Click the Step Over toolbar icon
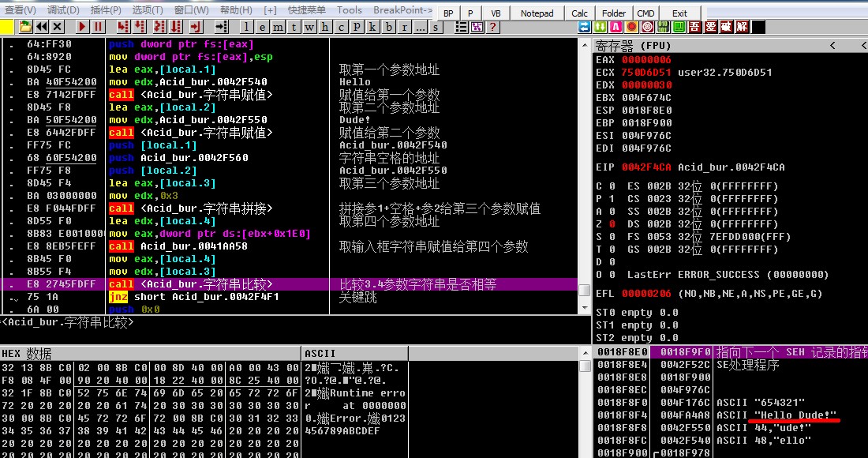 tap(139, 27)
